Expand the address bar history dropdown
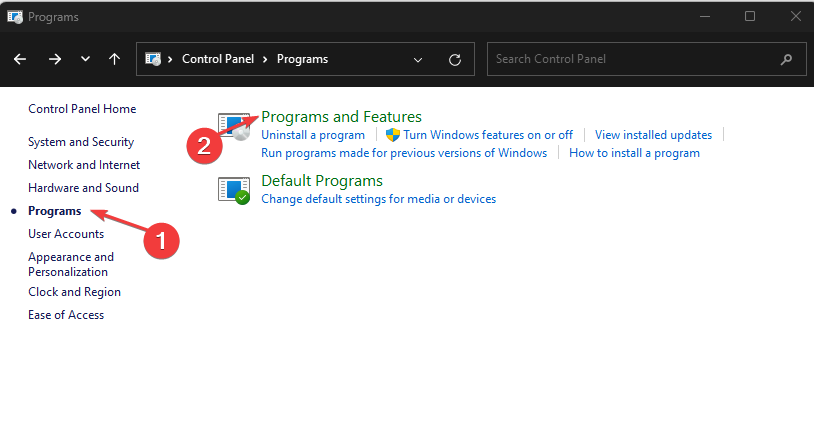Viewport: 814px width, 433px height. (x=418, y=59)
